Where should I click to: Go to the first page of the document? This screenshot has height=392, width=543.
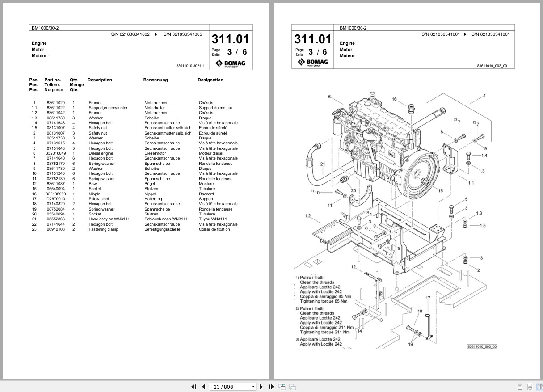[194, 387]
